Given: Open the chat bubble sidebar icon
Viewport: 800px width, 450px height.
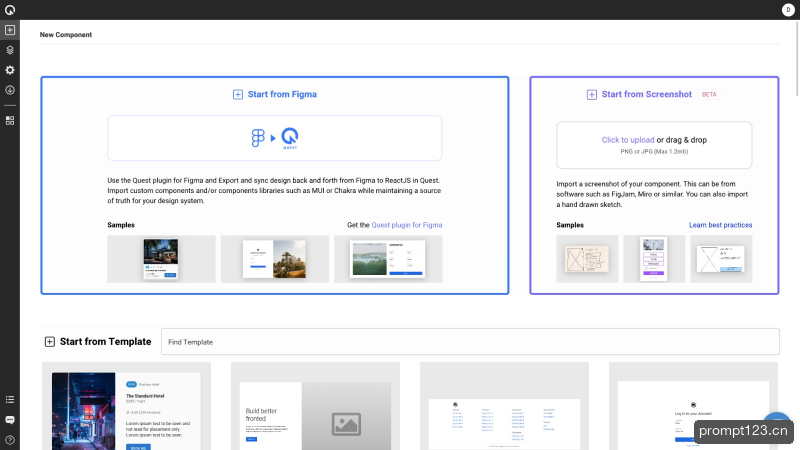Looking at the screenshot, I should 10,420.
